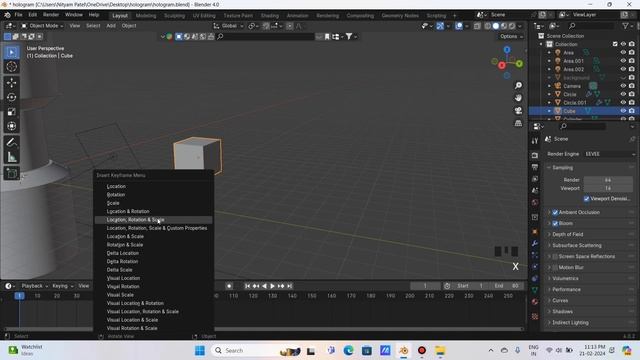This screenshot has height=360, width=640.
Task: Switch orthographic/perspective grid icon
Action: [x=518, y=123]
